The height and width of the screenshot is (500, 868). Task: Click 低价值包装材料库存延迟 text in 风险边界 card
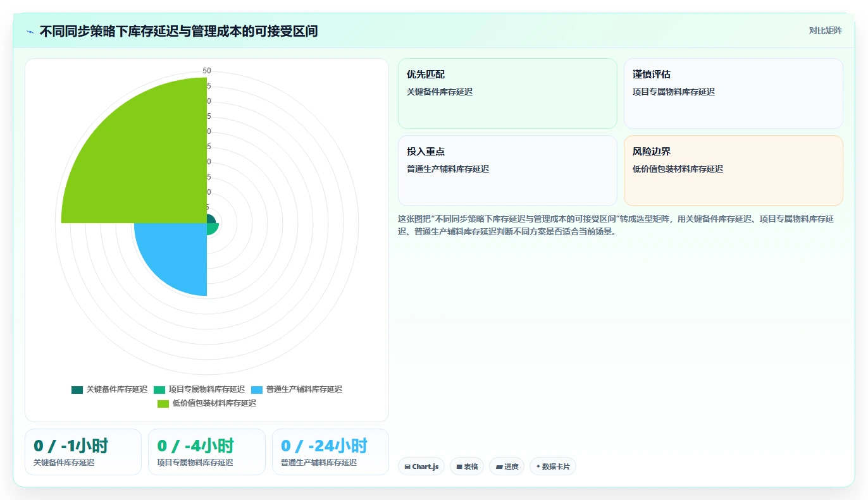click(x=678, y=169)
